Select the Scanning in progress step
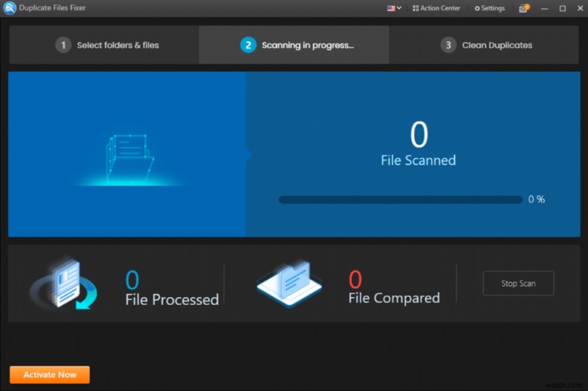 tap(294, 45)
